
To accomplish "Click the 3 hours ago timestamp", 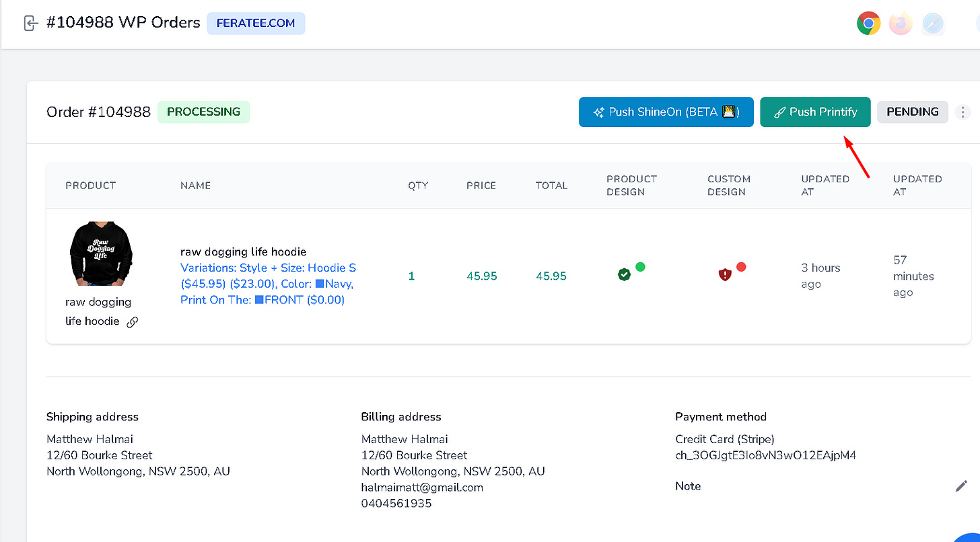I will [x=820, y=276].
